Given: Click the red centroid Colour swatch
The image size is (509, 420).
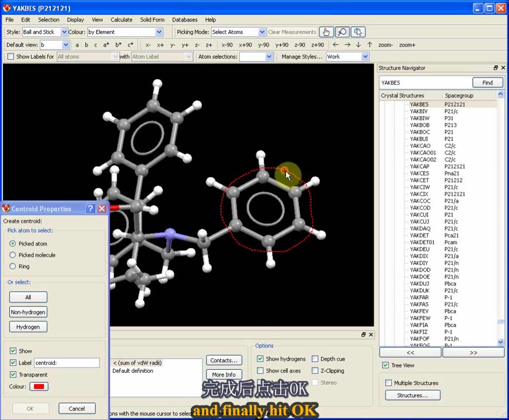Looking at the screenshot, I should [39, 386].
